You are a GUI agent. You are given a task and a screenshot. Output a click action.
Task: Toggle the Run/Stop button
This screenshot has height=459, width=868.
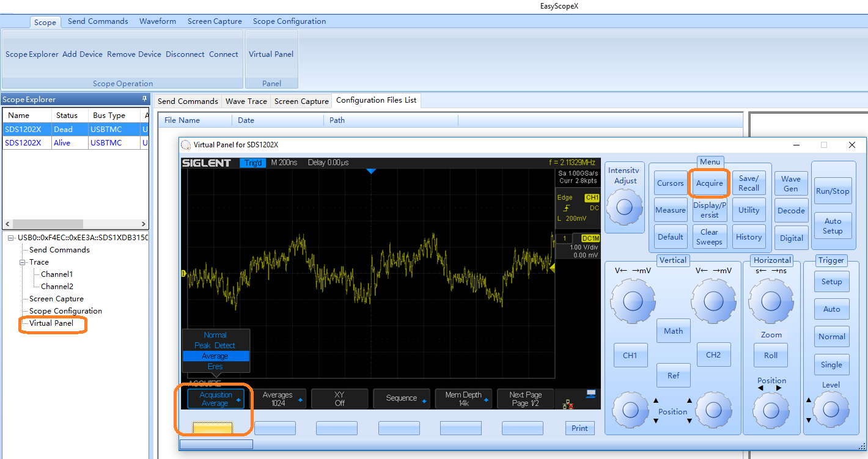(833, 191)
